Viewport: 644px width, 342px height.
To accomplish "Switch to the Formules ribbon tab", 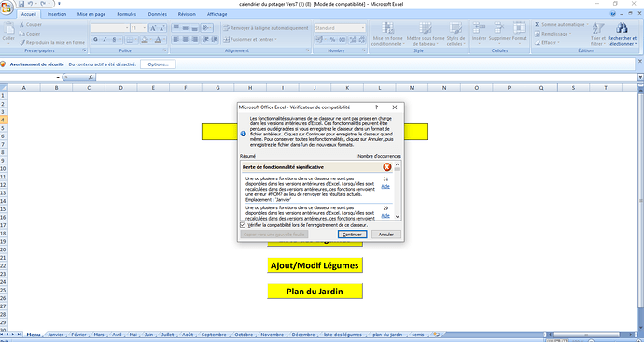I will coord(127,14).
